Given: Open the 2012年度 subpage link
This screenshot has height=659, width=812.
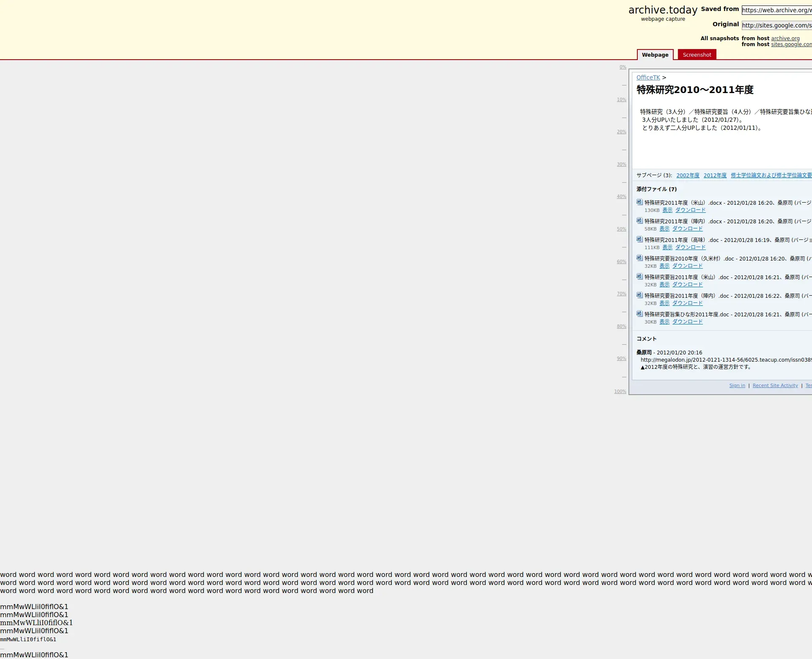Looking at the screenshot, I should 715,176.
